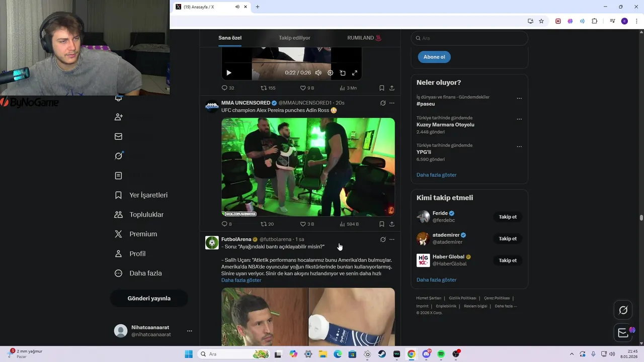The height and width of the screenshot is (362, 644).
Task: Open the video settings gear
Action: coord(331,73)
